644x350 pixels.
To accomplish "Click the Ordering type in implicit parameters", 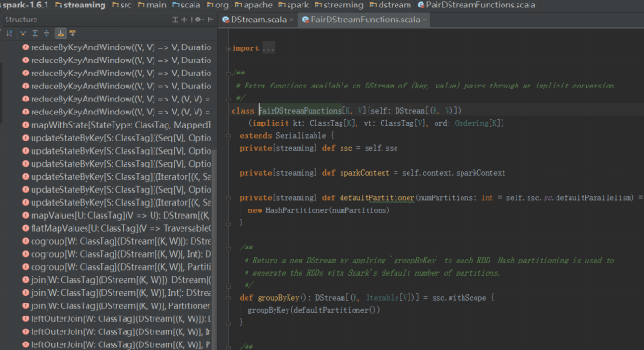I will click(472, 123).
